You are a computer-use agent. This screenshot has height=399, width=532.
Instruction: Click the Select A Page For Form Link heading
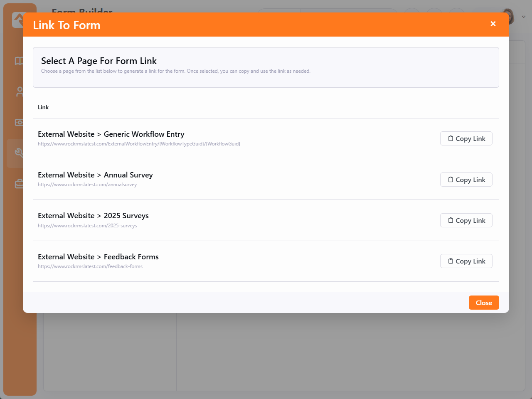pos(99,61)
